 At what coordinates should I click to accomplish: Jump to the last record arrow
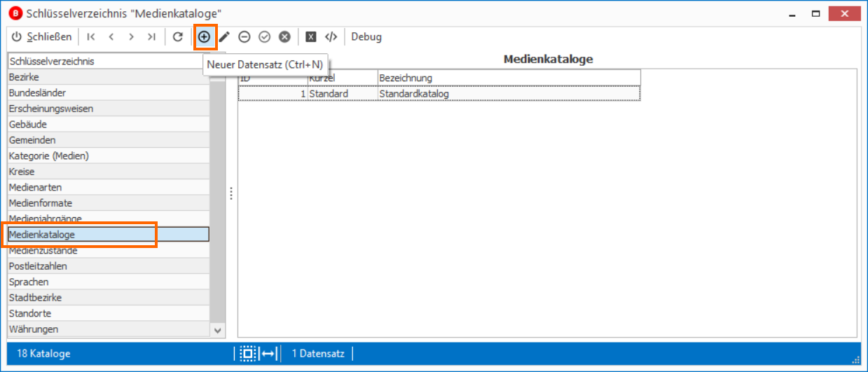pyautogui.click(x=151, y=36)
